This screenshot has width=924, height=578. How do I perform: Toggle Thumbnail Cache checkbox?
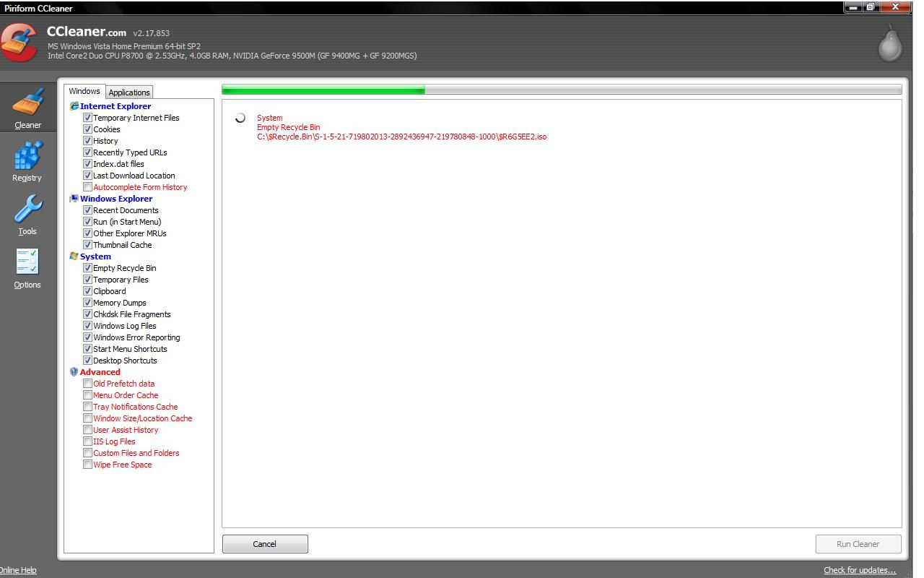(x=87, y=245)
